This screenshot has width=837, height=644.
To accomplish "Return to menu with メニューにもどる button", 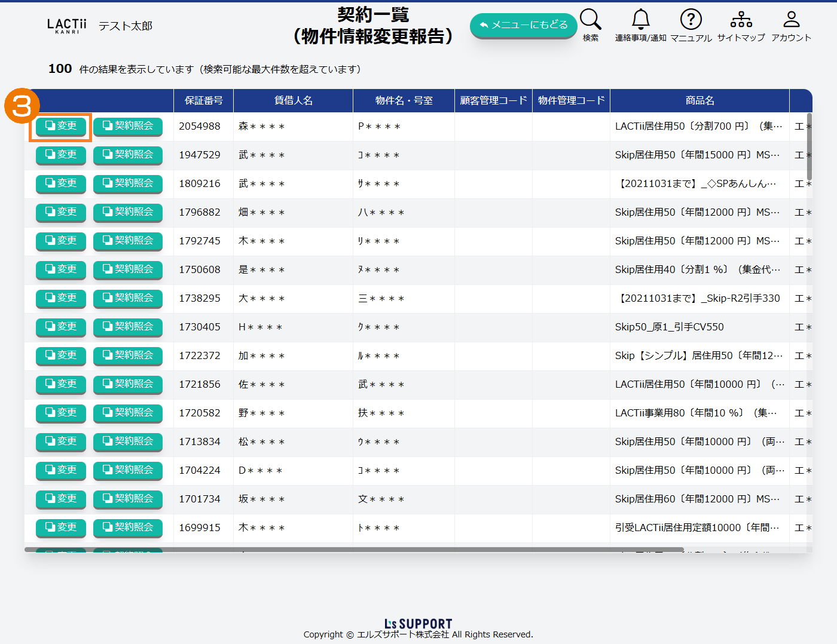I will point(523,25).
